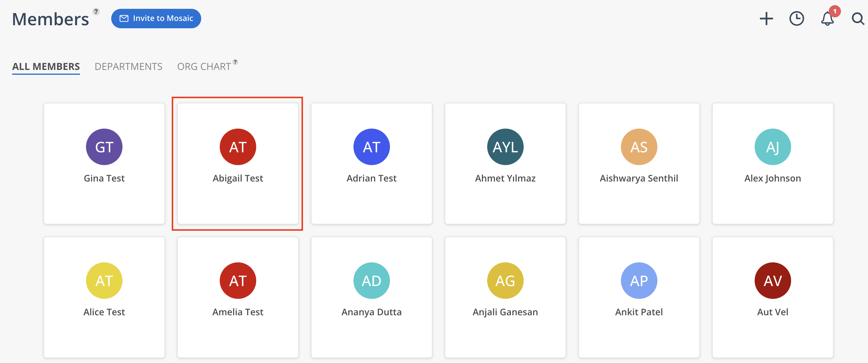Image resolution: width=868 pixels, height=363 pixels.
Task: Click Alice Test's yellow AT avatar
Action: pos(104,280)
